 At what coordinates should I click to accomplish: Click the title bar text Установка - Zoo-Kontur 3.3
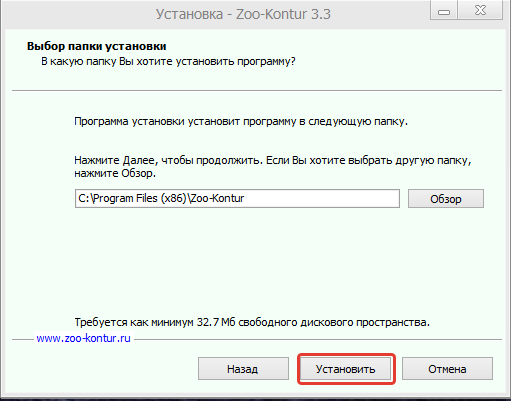click(x=243, y=14)
